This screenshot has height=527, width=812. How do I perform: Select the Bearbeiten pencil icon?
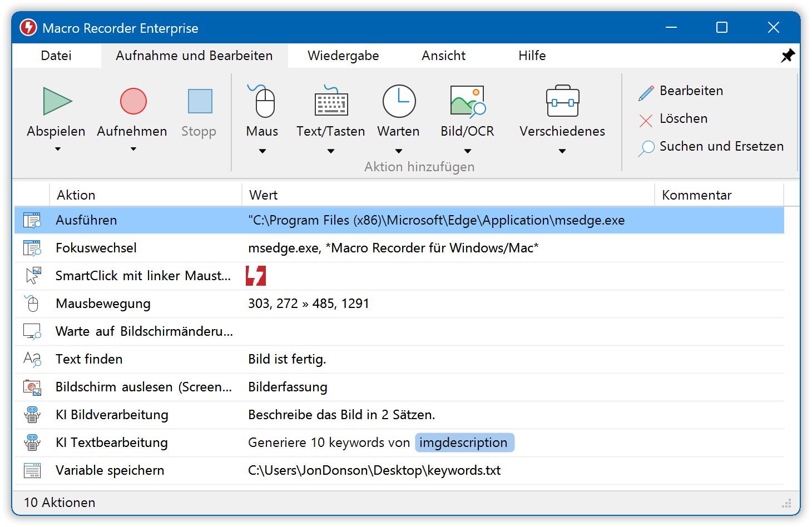coord(645,90)
